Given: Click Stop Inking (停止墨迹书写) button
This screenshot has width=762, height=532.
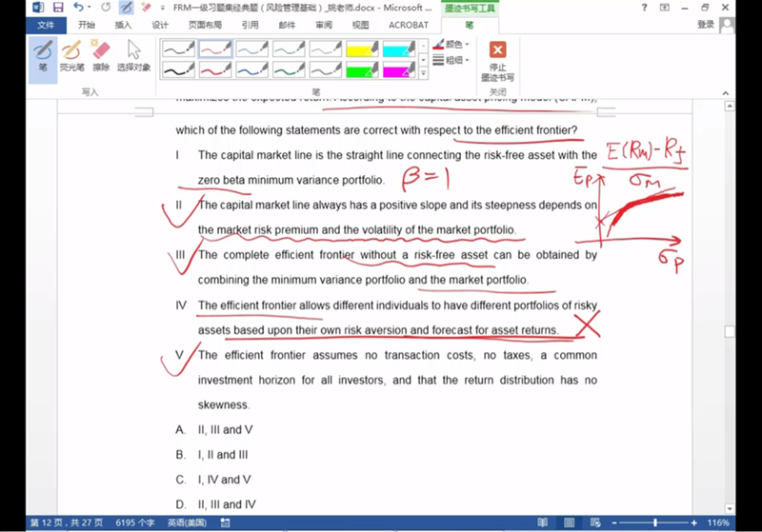Looking at the screenshot, I should pos(497,59).
